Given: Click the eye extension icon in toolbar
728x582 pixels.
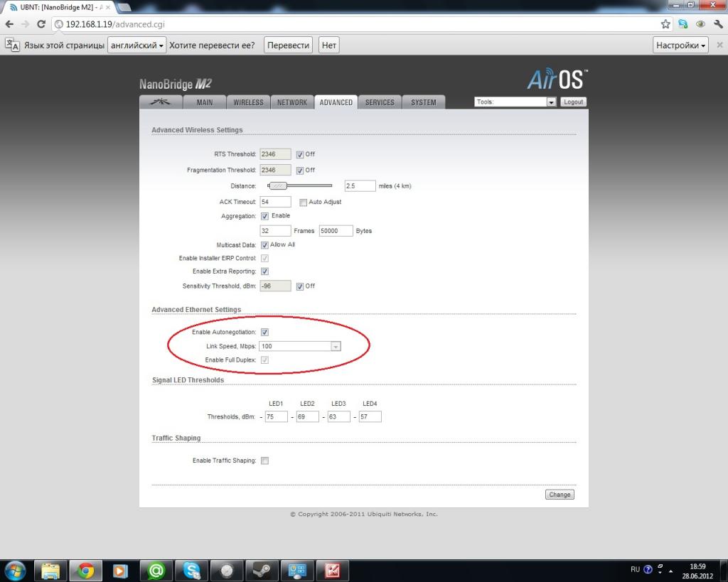Looking at the screenshot, I should pos(700,24).
